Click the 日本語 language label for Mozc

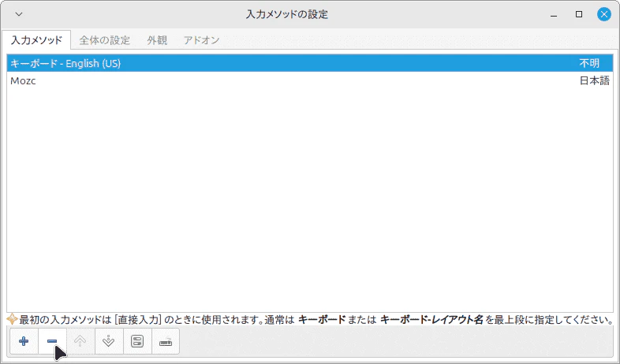594,80
